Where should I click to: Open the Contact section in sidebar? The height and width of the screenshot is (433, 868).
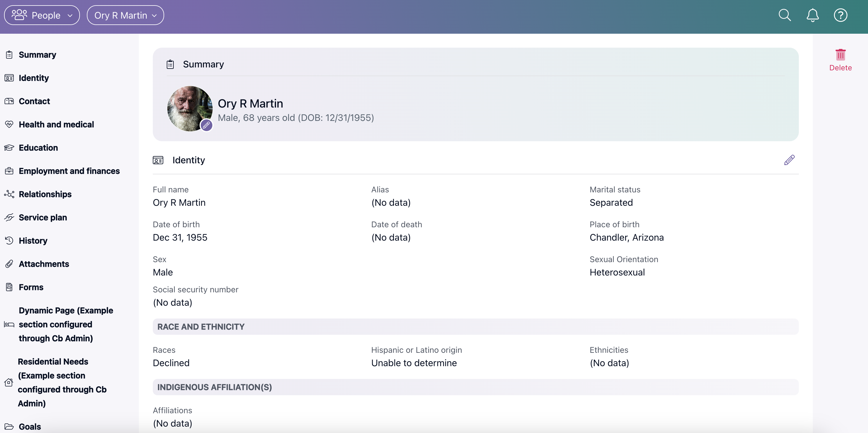pyautogui.click(x=34, y=101)
